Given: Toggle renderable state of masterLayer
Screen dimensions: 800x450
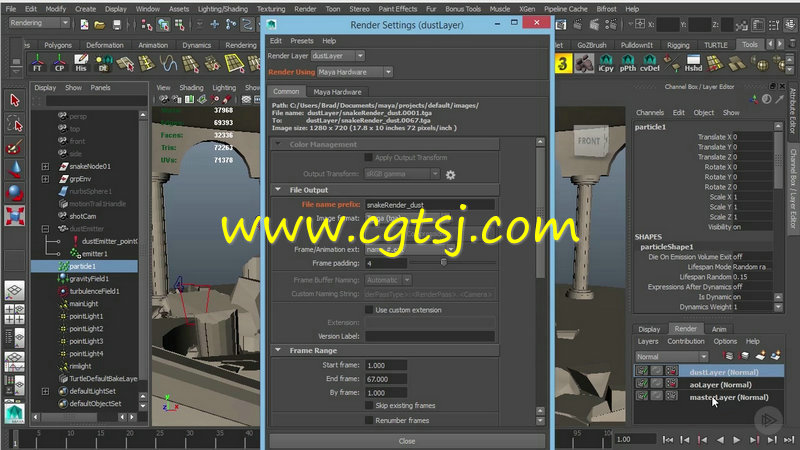Looking at the screenshot, I should (x=642, y=396).
